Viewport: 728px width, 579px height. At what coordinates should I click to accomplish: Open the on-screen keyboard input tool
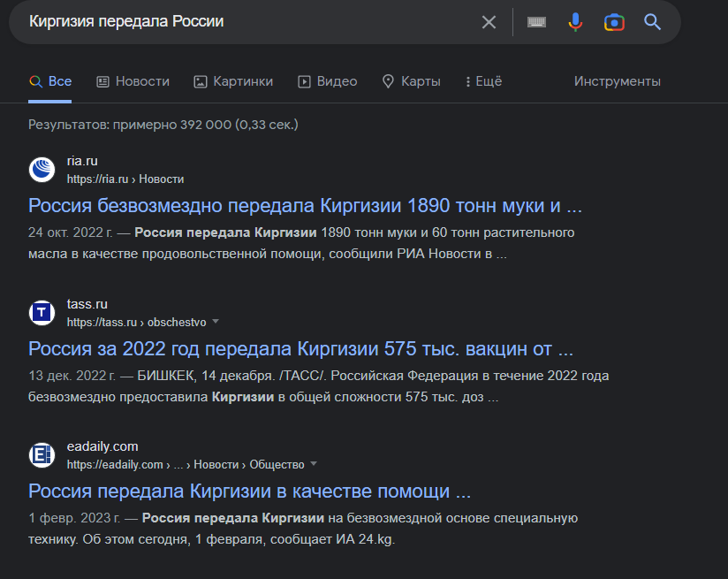[536, 22]
